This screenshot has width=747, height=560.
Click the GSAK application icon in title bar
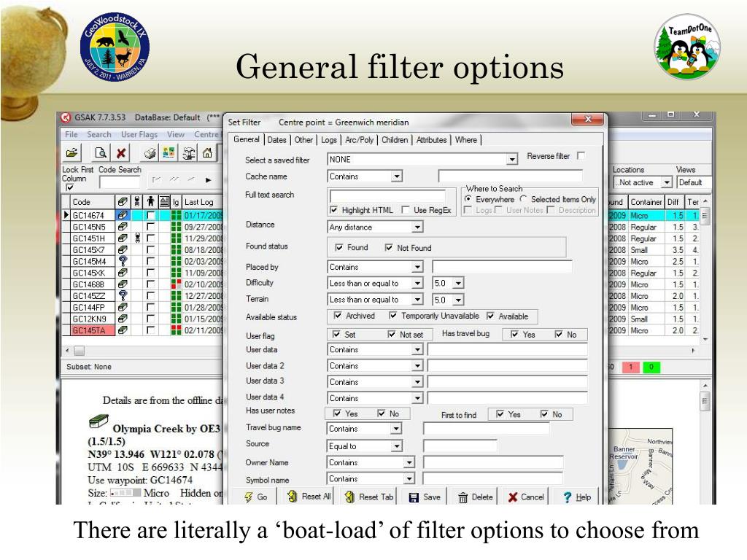click(66, 117)
